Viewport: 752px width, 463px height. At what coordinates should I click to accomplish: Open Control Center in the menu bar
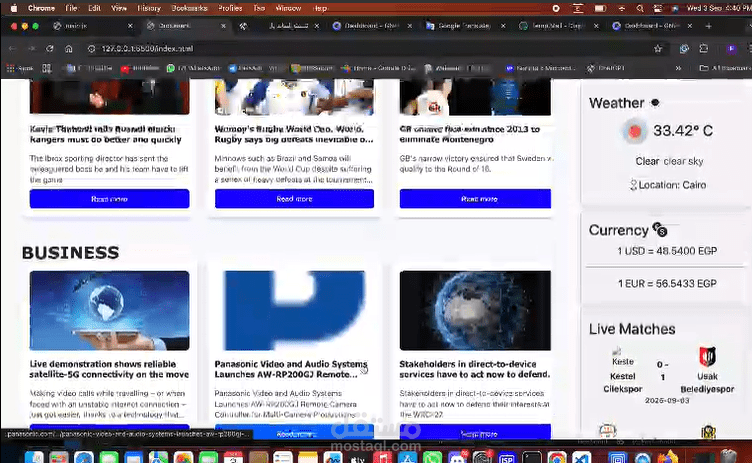tap(658, 8)
